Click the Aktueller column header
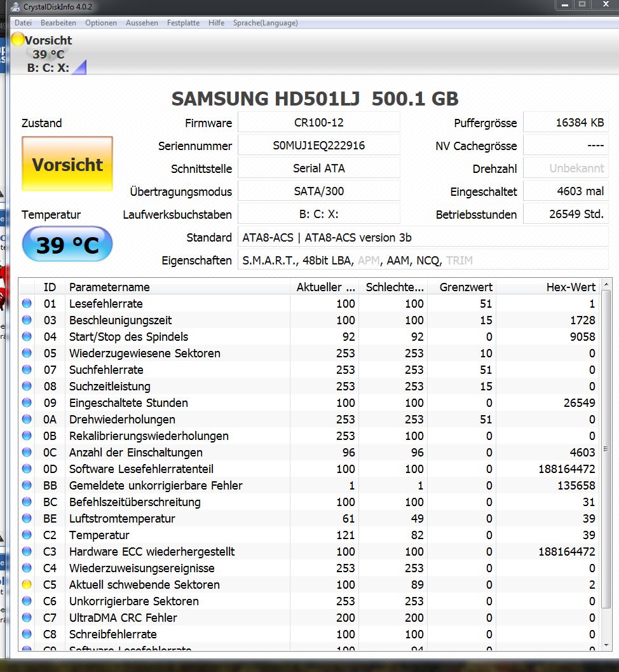Screen dimensions: 619x672 pos(325,287)
